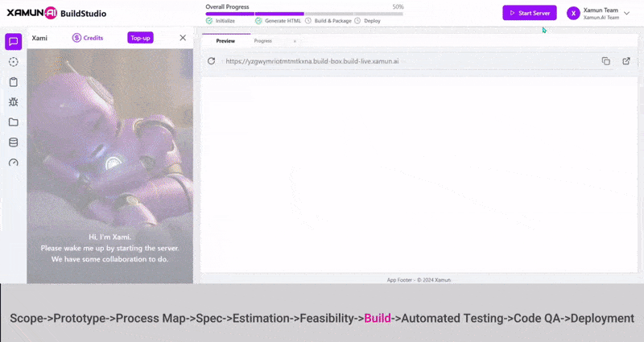Expand the Xamun Team account dropdown chevron
Image resolution: width=644 pixels, height=342 pixels.
627,13
